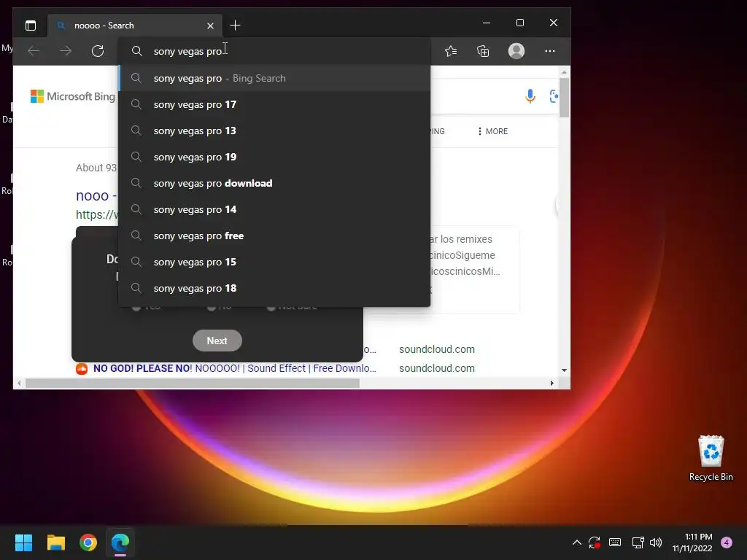The image size is (747, 560).
Task: Click horizontal scrollbar right arrow
Action: click(552, 384)
